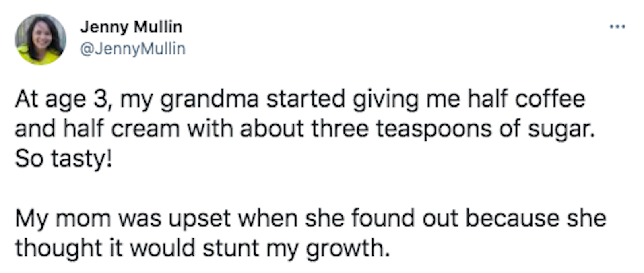Click the word "stunt" in the tweet
This screenshot has width=644, height=273.
click(231, 248)
